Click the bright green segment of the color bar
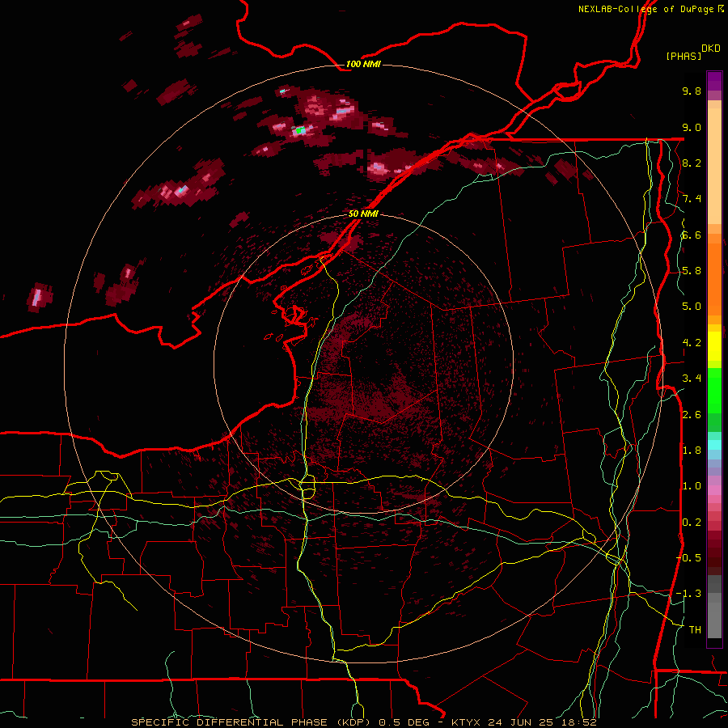The width and height of the screenshot is (728, 728). point(714,390)
